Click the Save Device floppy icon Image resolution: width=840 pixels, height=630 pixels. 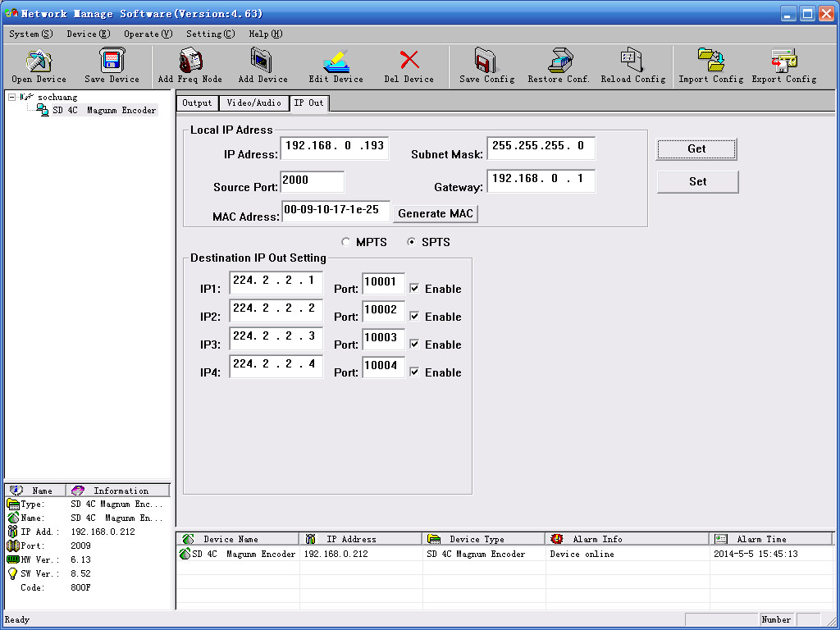coord(112,60)
